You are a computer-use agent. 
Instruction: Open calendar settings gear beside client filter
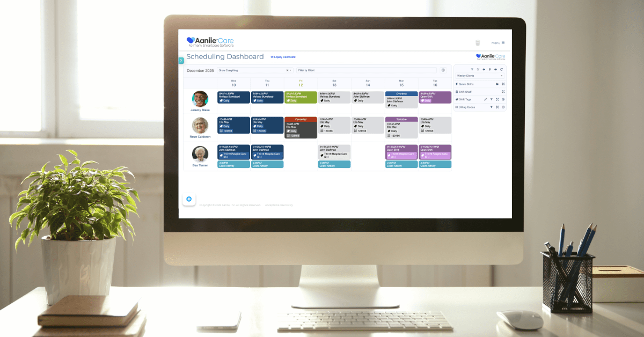[x=443, y=70]
